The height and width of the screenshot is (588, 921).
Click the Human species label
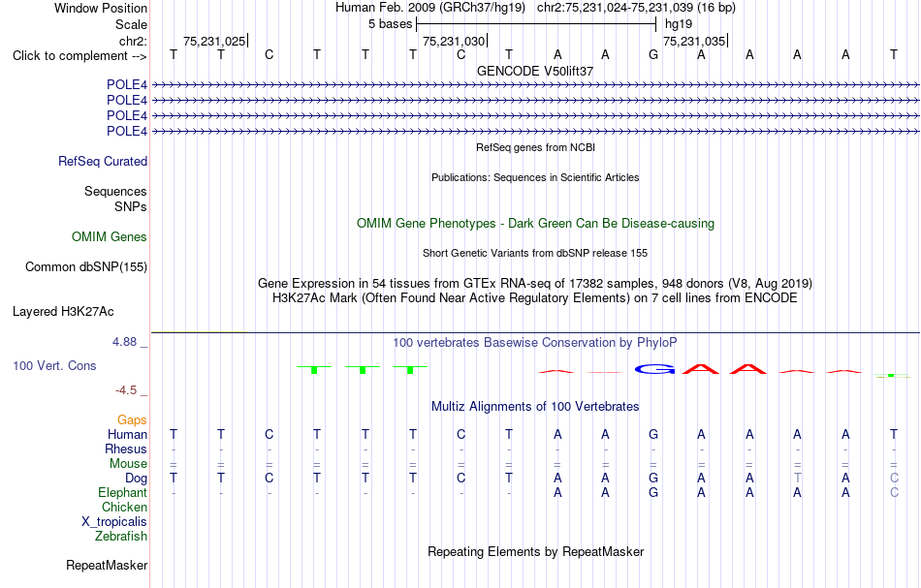[127, 434]
